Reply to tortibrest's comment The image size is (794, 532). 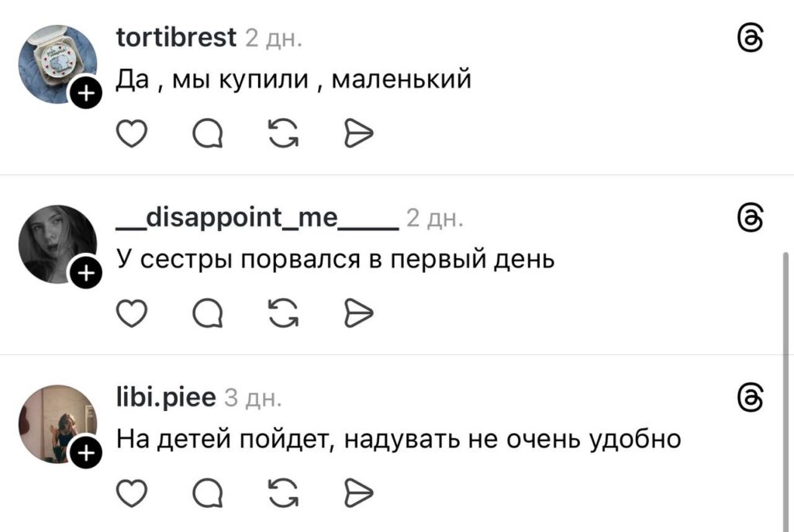pos(206,135)
